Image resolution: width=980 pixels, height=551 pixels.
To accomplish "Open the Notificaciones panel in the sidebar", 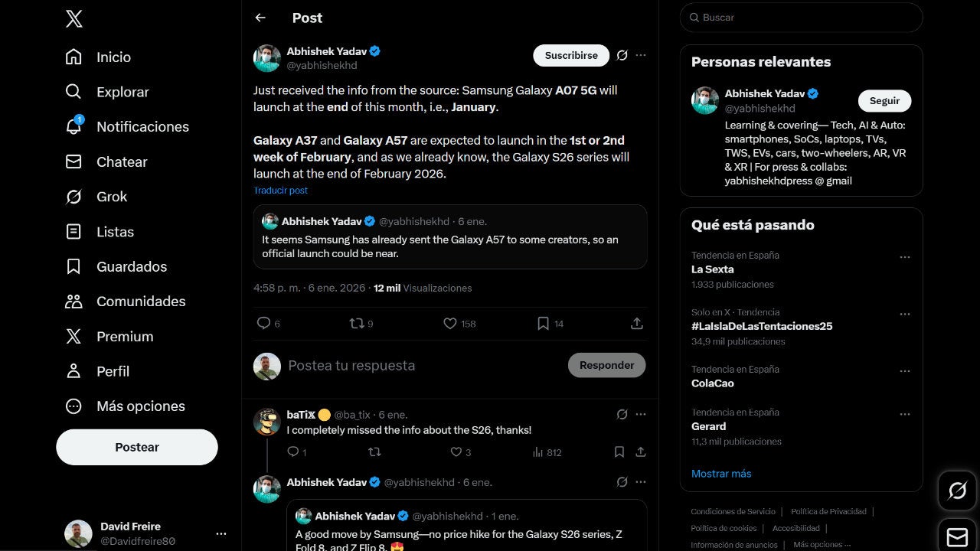I will click(x=142, y=126).
